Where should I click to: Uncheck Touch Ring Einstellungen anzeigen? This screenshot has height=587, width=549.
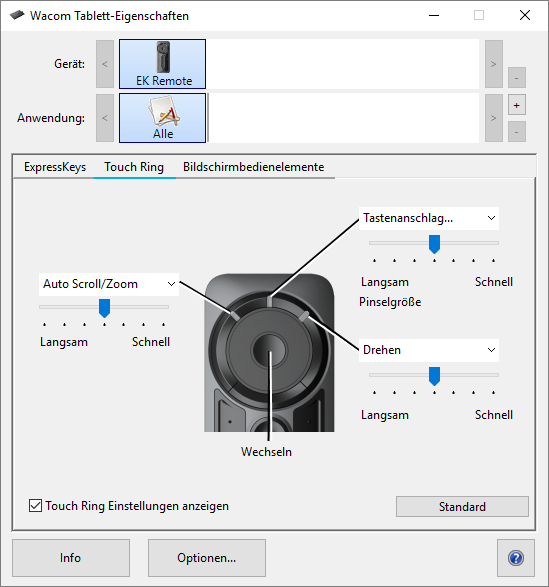36,506
